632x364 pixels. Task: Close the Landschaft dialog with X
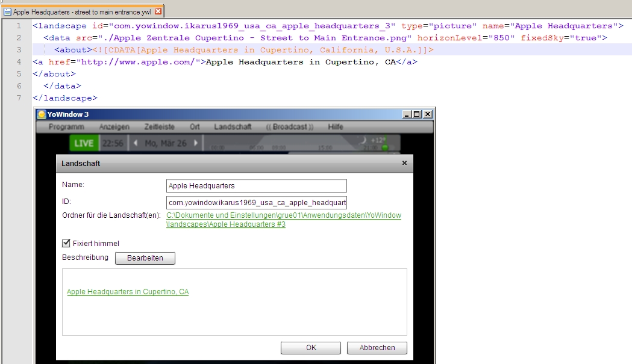click(x=404, y=163)
